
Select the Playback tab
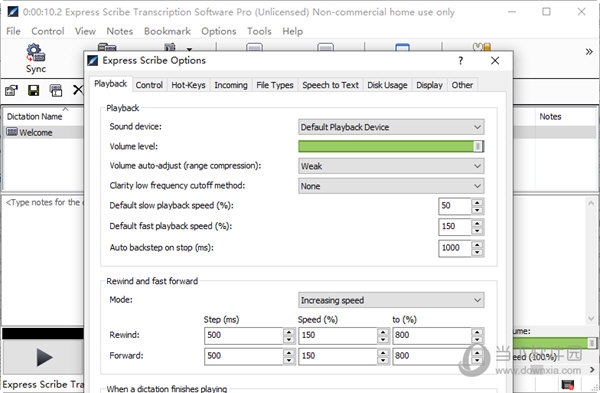click(x=111, y=84)
